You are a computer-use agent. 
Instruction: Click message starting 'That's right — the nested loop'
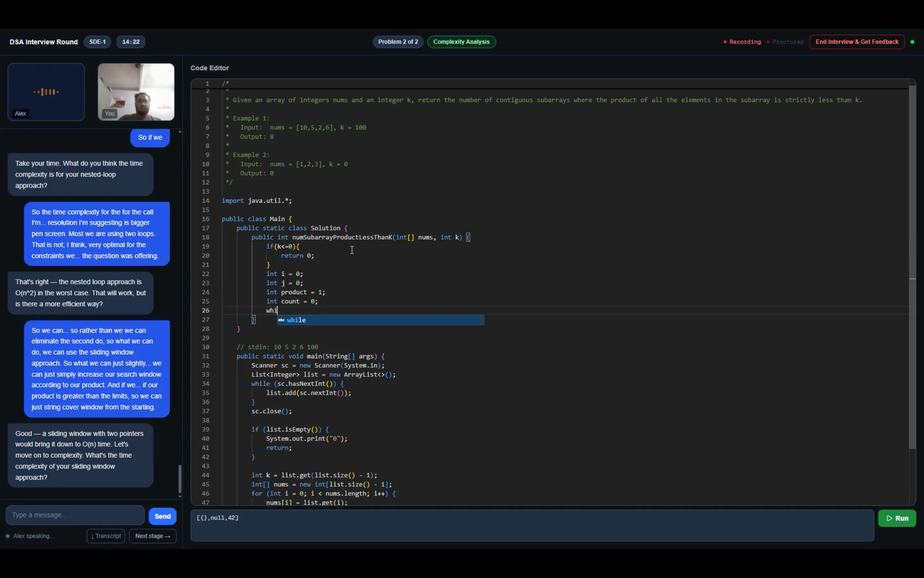tap(81, 293)
